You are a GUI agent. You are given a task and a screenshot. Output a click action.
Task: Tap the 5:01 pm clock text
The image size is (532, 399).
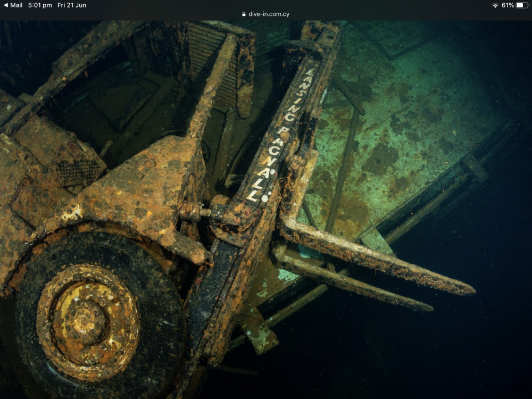[x=40, y=5]
